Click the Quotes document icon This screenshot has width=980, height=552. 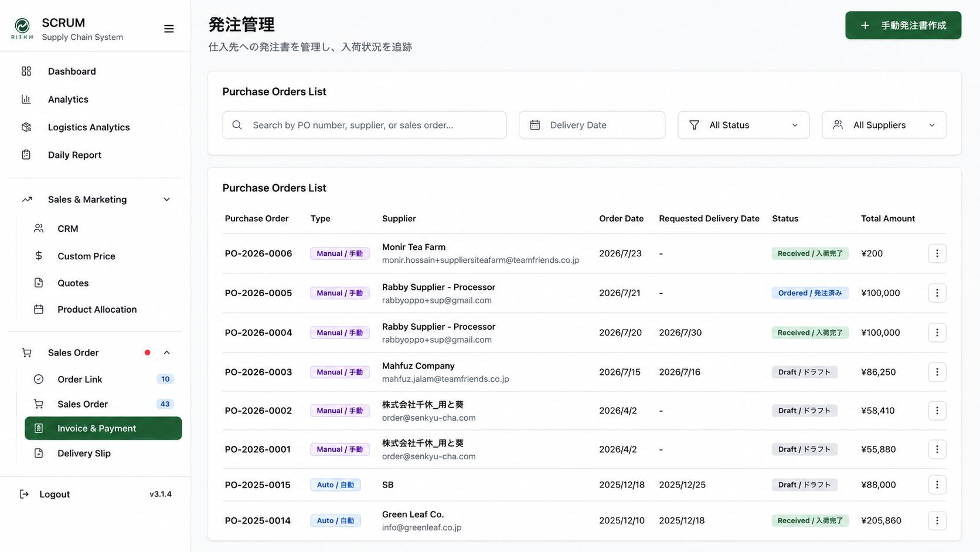pyautogui.click(x=39, y=283)
